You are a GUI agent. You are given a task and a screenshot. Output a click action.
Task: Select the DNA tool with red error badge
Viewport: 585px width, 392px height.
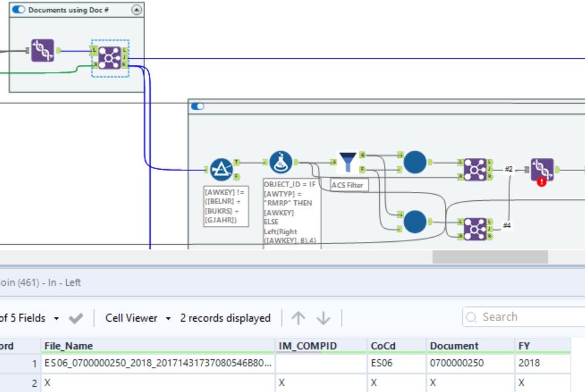tap(542, 170)
